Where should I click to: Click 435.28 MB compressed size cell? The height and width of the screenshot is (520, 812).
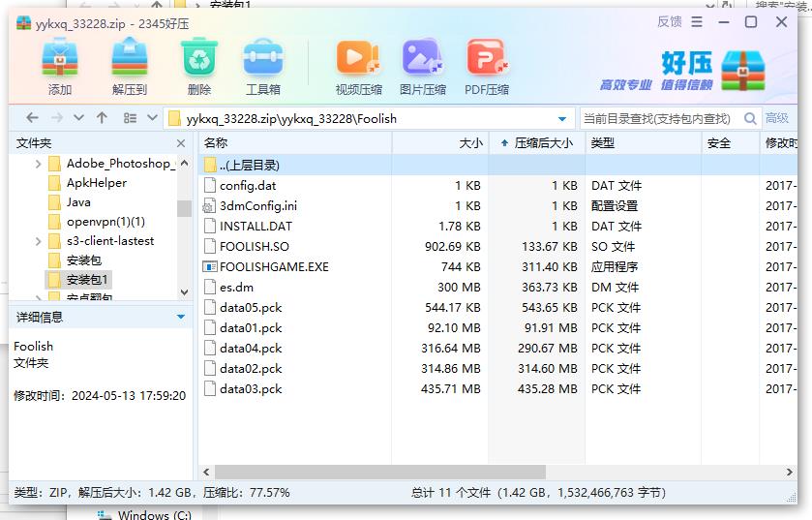[x=547, y=388]
